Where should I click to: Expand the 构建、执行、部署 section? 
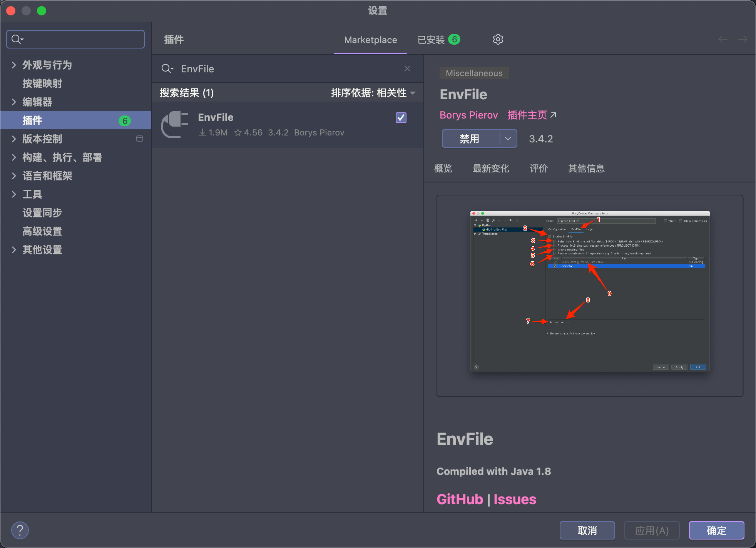click(x=14, y=157)
